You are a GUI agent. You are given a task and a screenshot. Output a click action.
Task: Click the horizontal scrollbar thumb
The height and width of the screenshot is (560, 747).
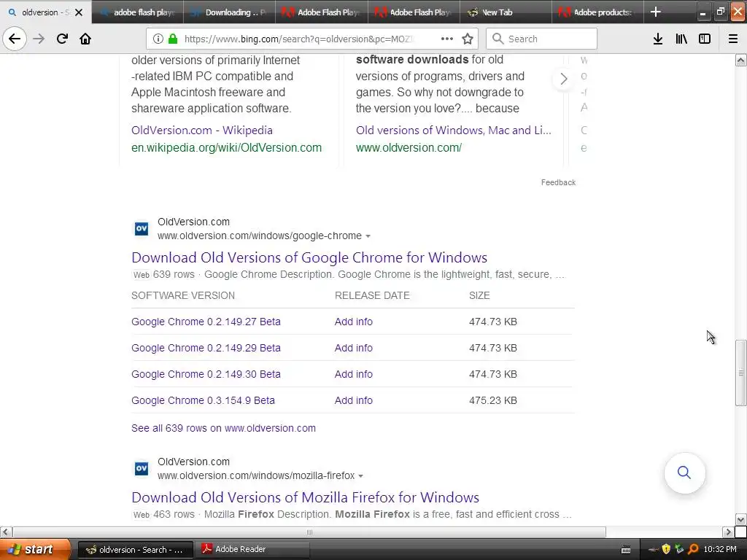[309, 532]
